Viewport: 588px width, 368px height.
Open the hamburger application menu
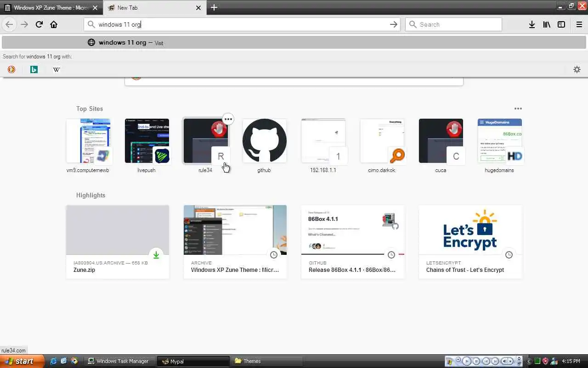(579, 24)
